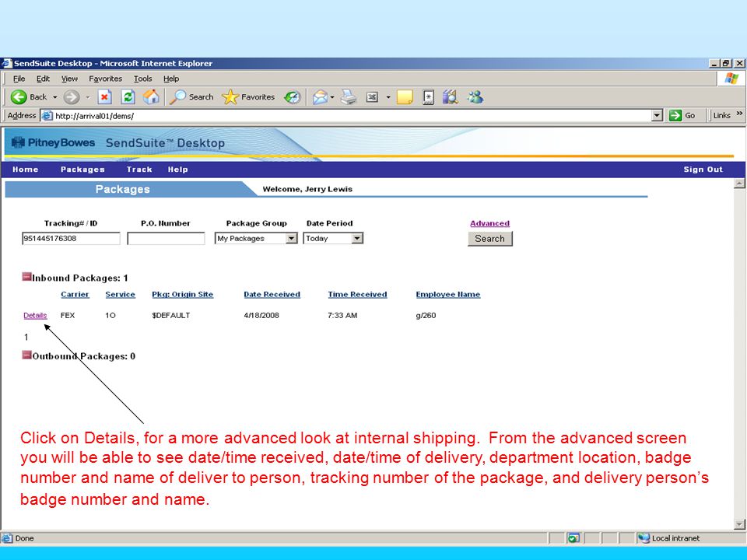Stop page loading with red X icon
747x560 pixels.
tap(104, 97)
